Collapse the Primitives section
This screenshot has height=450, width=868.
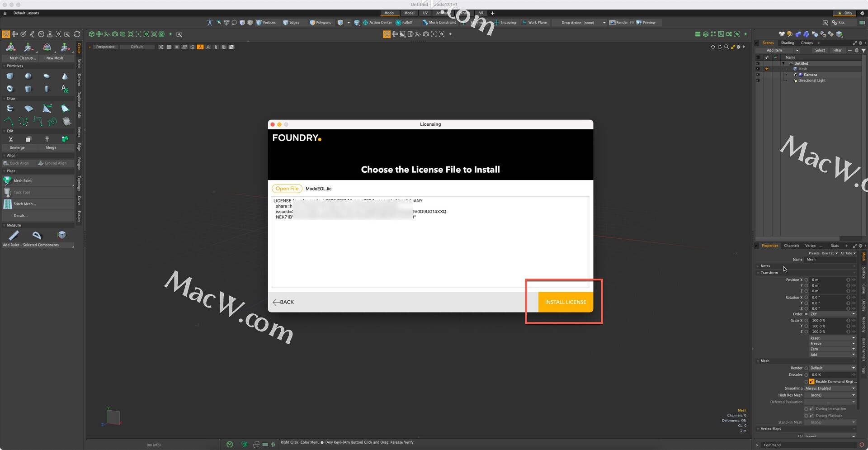pyautogui.click(x=5, y=66)
